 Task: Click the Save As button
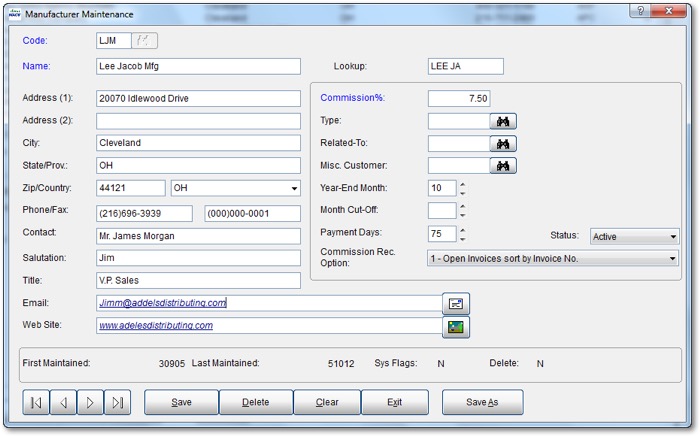tap(483, 403)
